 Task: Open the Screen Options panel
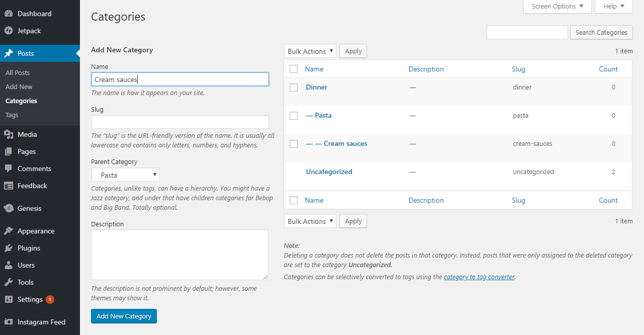point(557,7)
